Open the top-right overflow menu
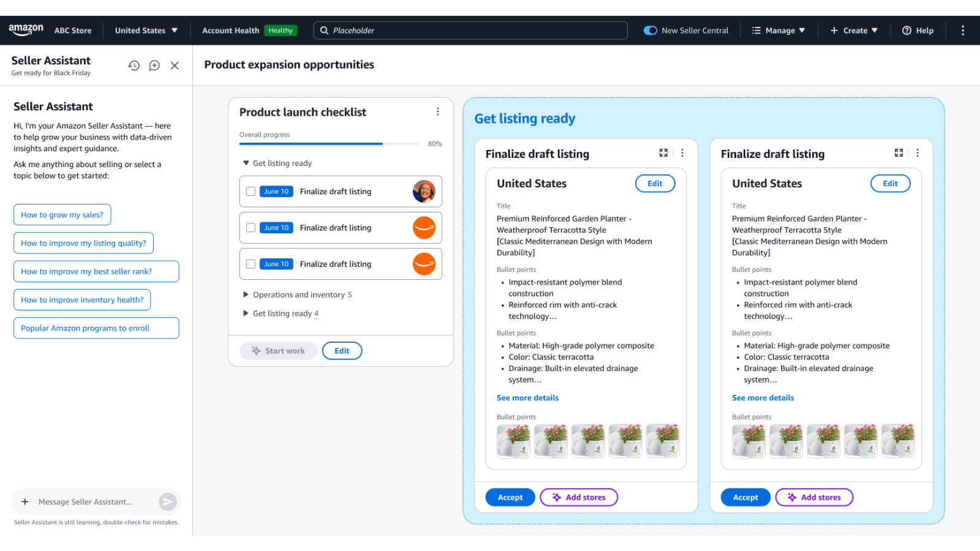This screenshot has width=980, height=551. (963, 30)
